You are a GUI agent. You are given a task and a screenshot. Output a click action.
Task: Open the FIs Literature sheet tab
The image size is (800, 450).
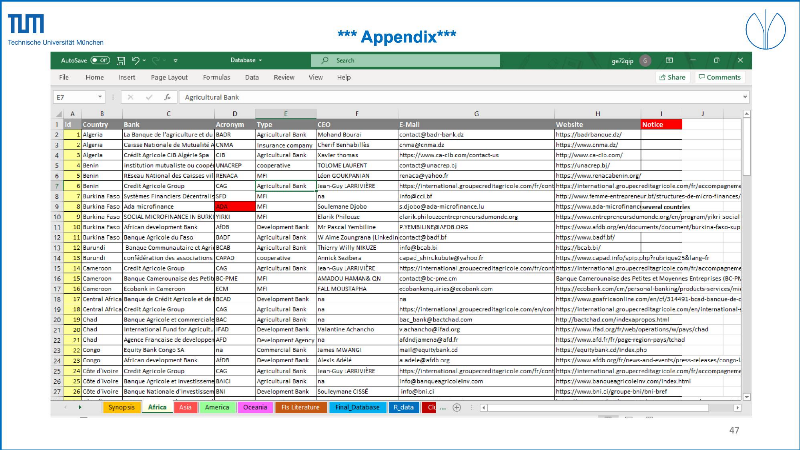301,407
